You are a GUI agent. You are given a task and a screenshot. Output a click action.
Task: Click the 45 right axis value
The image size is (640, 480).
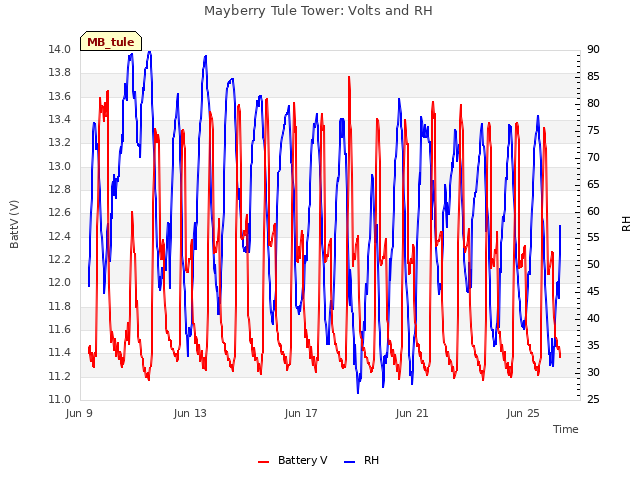click(x=593, y=291)
